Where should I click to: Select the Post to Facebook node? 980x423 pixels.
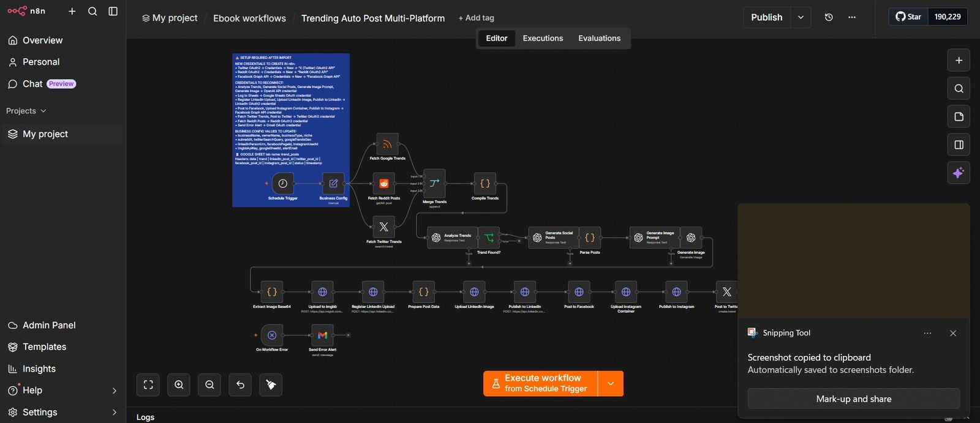(579, 292)
